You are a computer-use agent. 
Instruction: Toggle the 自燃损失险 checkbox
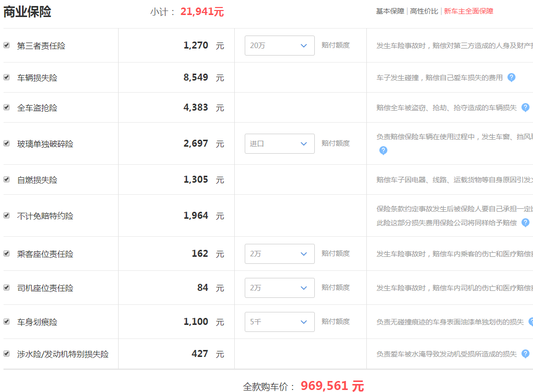pos(7,180)
